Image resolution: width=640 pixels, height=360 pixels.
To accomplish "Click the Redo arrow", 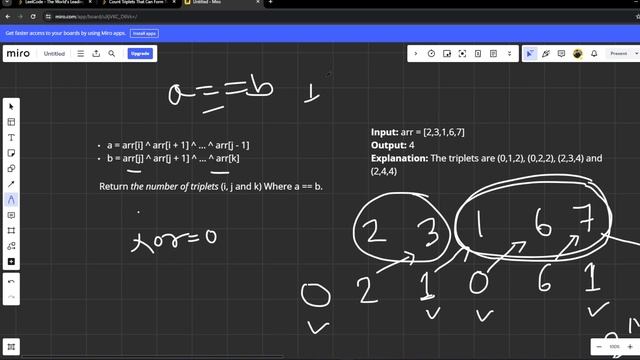I will (11, 297).
